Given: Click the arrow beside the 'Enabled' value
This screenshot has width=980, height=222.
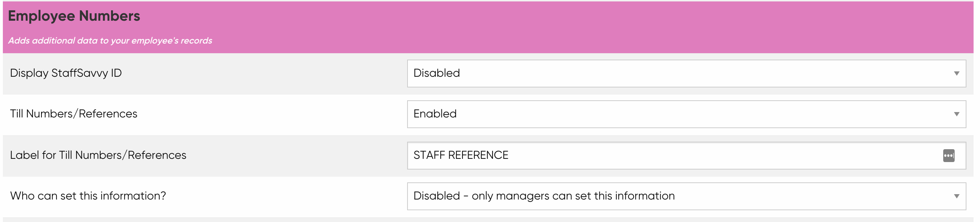Looking at the screenshot, I should pos(956,114).
